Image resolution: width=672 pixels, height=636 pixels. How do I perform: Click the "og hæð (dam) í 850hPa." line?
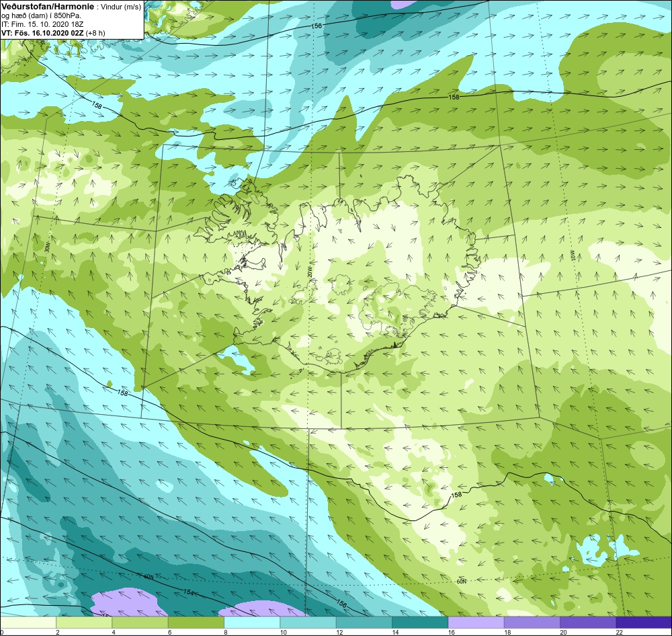[41, 16]
